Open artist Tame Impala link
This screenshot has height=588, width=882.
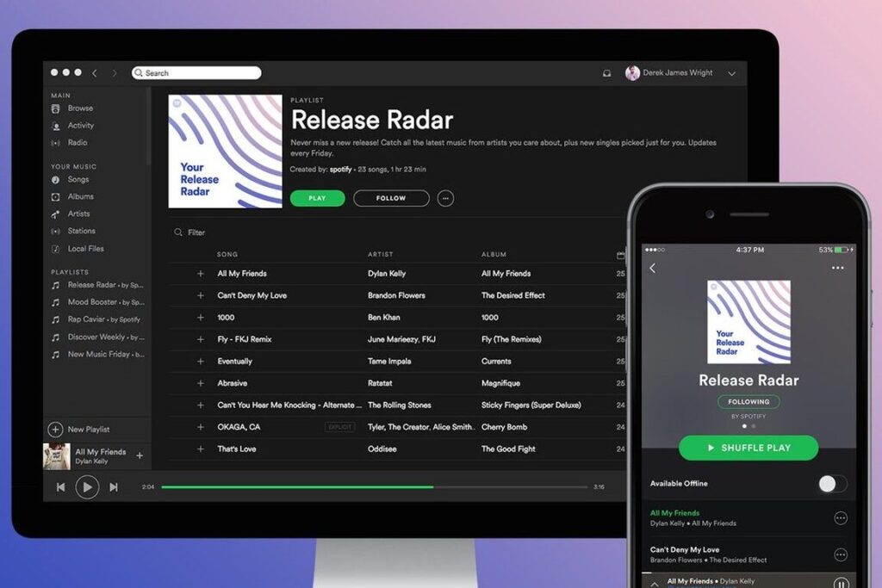pos(389,362)
